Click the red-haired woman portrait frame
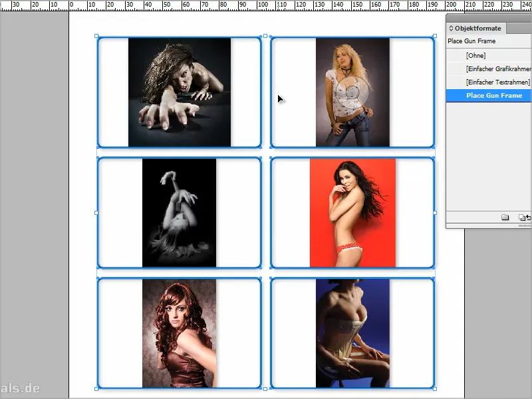Image resolution: width=532 pixels, height=399 pixels. point(179,333)
